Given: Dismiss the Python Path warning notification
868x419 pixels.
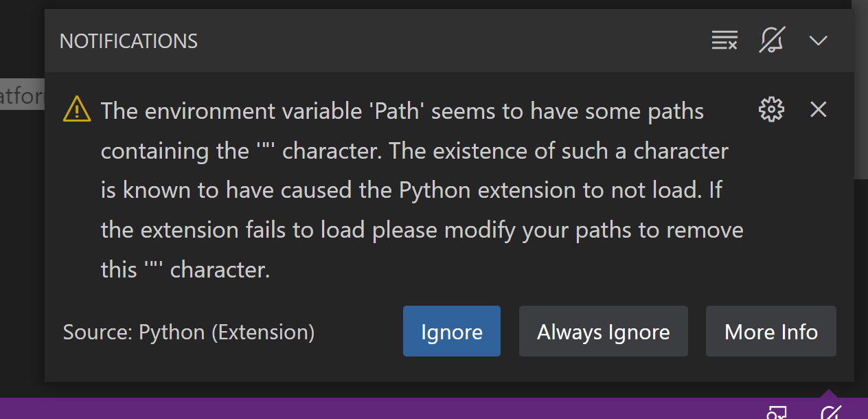Looking at the screenshot, I should point(818,109).
